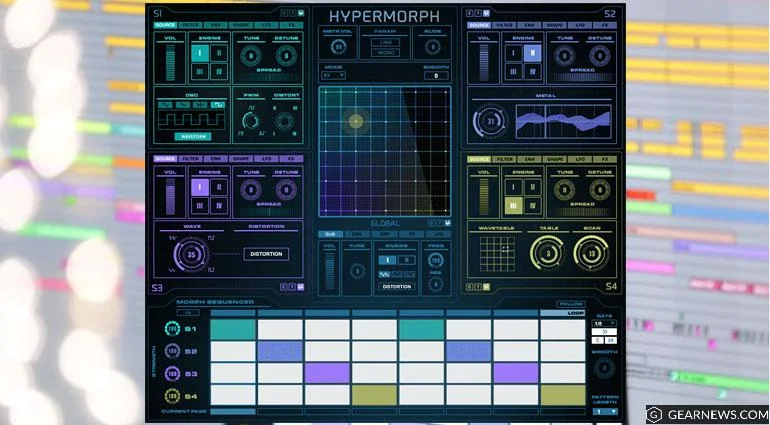Click the S3 WAVE knob showing 35
The image size is (770, 425).
[x=192, y=255]
